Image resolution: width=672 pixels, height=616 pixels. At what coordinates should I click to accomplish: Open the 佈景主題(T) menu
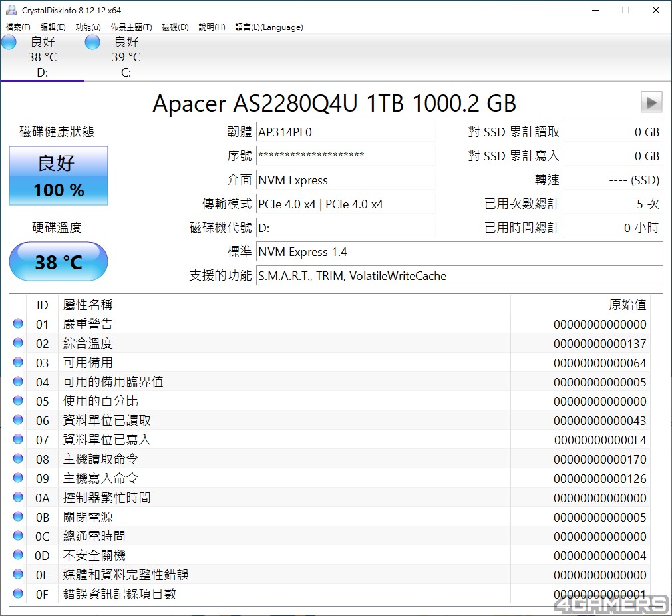131,27
